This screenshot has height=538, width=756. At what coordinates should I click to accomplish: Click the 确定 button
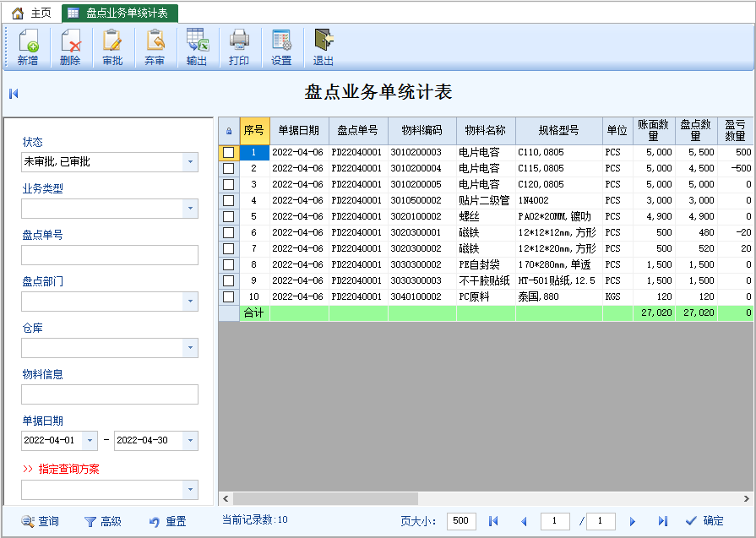(704, 520)
